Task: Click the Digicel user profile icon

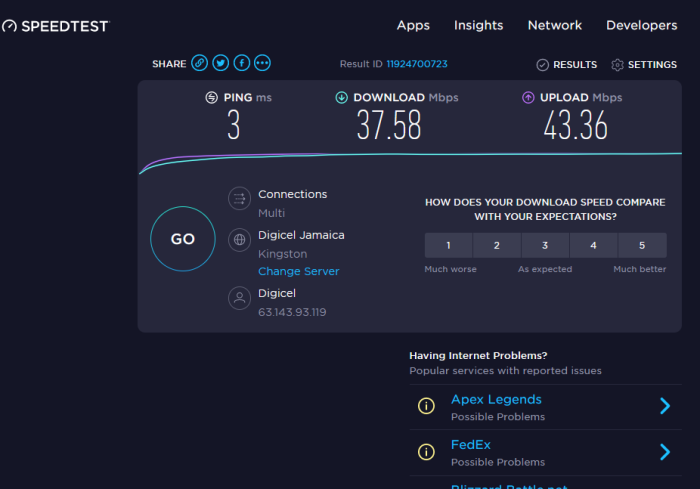Action: point(240,298)
